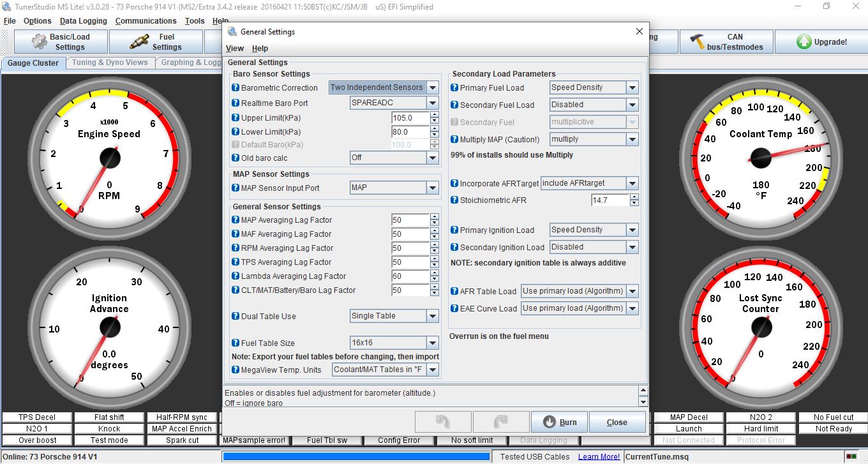Click connection status indicator in bottom-right corner
The height and width of the screenshot is (464, 868).
point(851,457)
